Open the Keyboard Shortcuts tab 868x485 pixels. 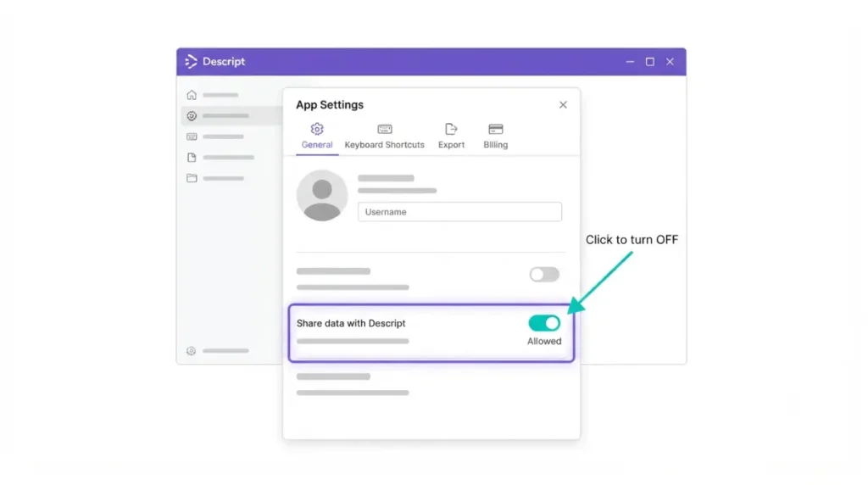pos(385,137)
